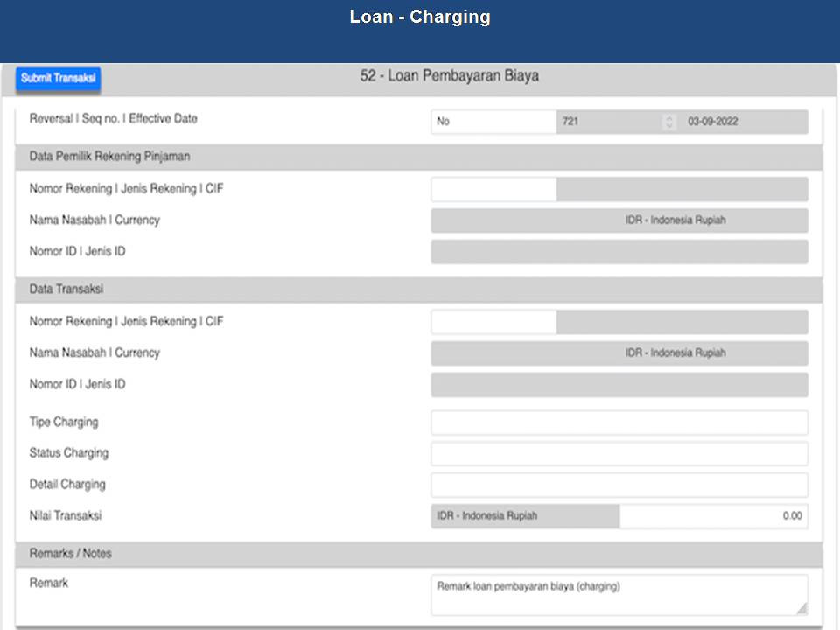Focus Nomor Rekening input under Data Pemilik Rekening Pinjaman
The image size is (840, 630).
493,189
